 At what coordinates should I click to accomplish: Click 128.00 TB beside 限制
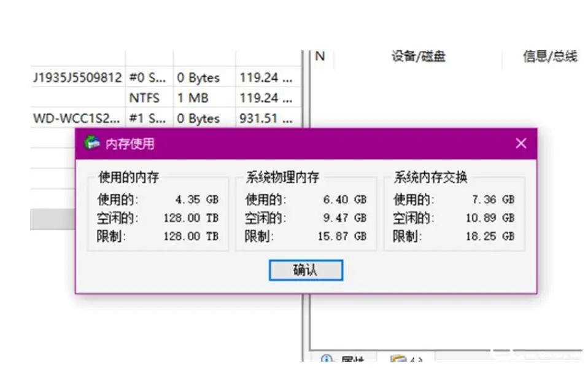click(191, 236)
